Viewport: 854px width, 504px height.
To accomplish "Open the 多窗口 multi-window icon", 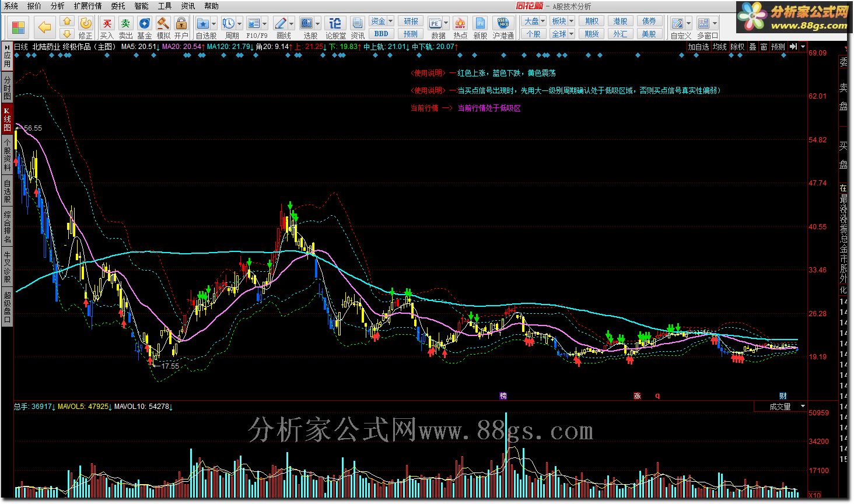I will 704,23.
